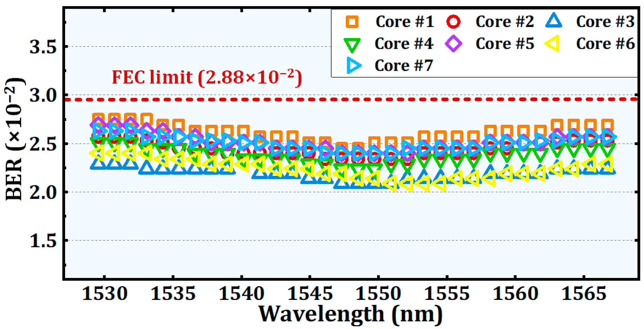Click the 1555 x-axis tick label

point(447,294)
